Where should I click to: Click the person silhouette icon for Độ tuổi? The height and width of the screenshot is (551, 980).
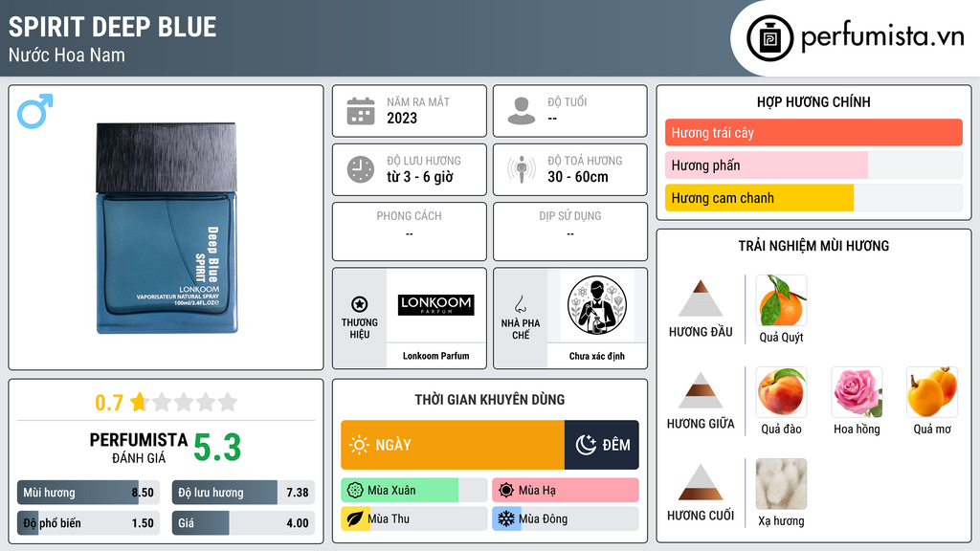pos(522,111)
